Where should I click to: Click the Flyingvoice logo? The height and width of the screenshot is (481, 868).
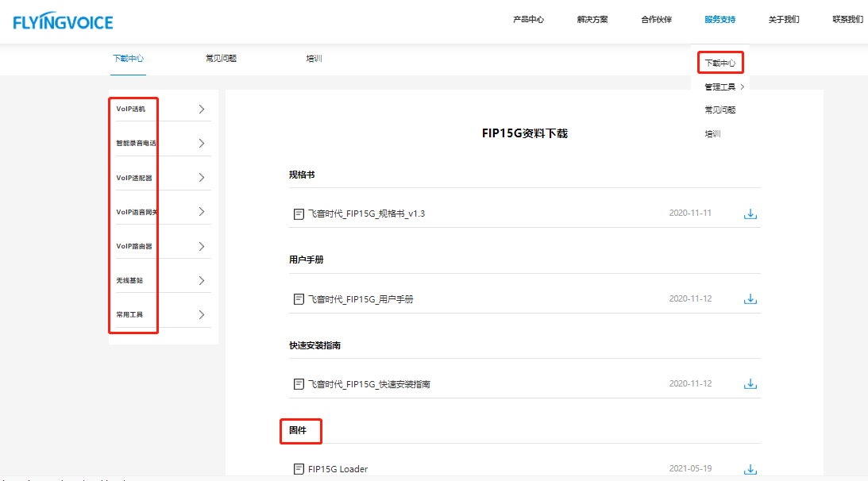63,21
